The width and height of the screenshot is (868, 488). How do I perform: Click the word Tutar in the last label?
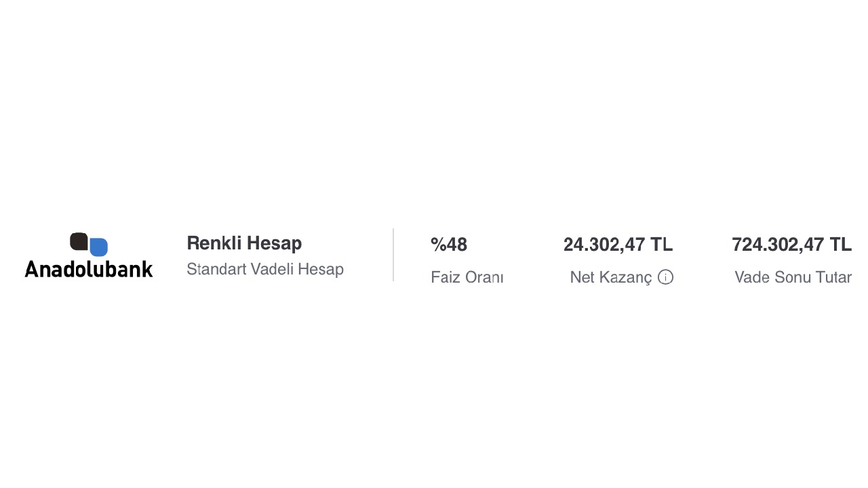(835, 277)
